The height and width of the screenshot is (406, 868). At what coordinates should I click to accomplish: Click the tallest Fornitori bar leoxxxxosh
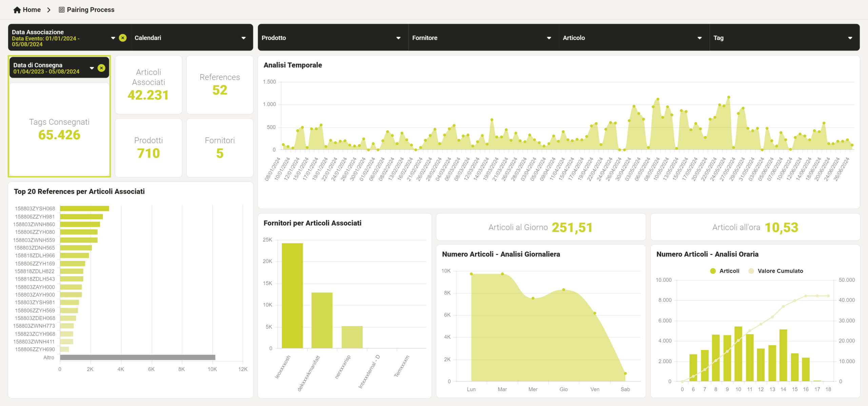(292, 295)
